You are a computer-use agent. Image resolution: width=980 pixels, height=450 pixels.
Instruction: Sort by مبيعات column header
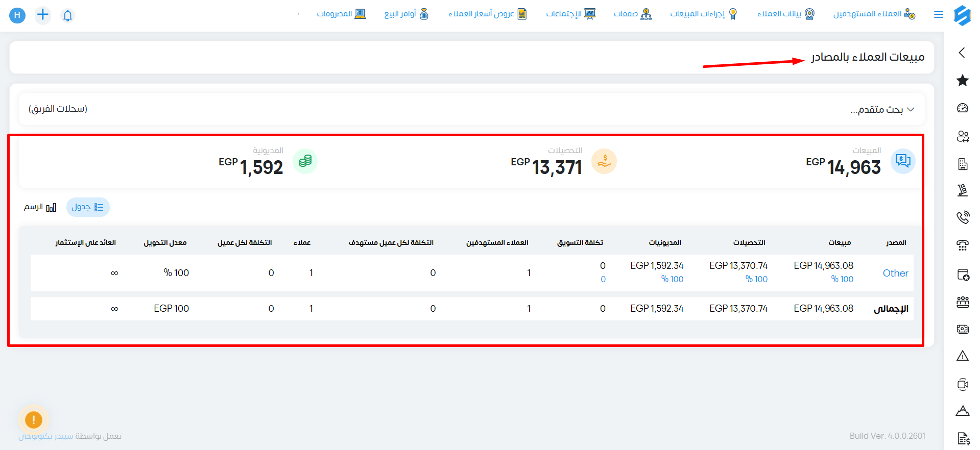[840, 242]
